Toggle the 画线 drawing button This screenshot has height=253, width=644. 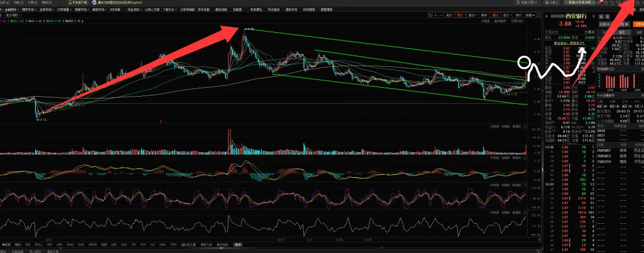(x=496, y=15)
